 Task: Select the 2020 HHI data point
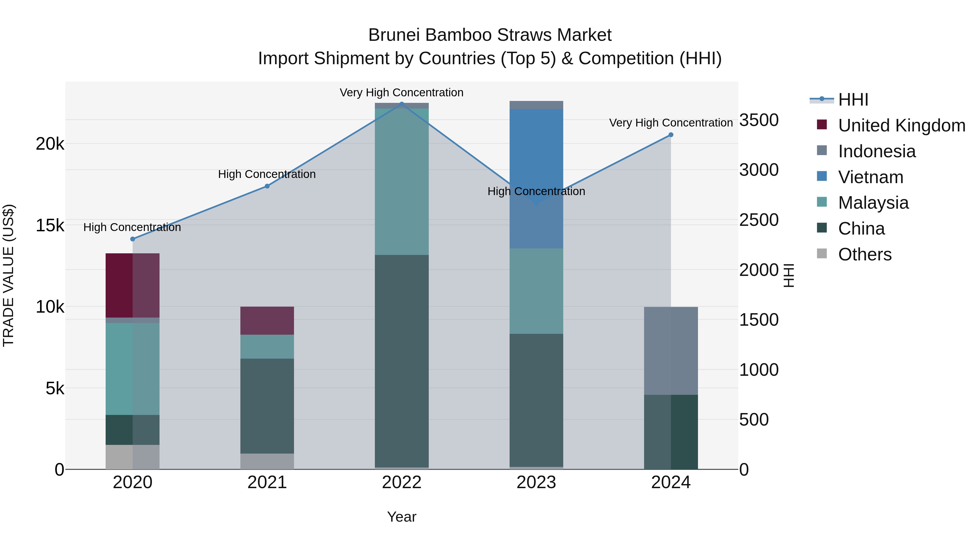pos(133,239)
